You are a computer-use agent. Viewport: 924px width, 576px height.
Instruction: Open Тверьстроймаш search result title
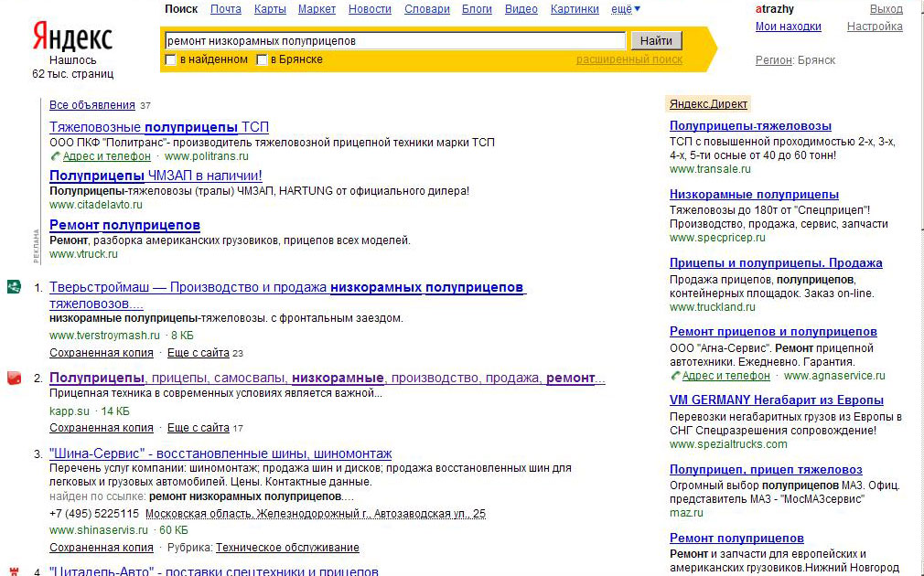click(287, 295)
